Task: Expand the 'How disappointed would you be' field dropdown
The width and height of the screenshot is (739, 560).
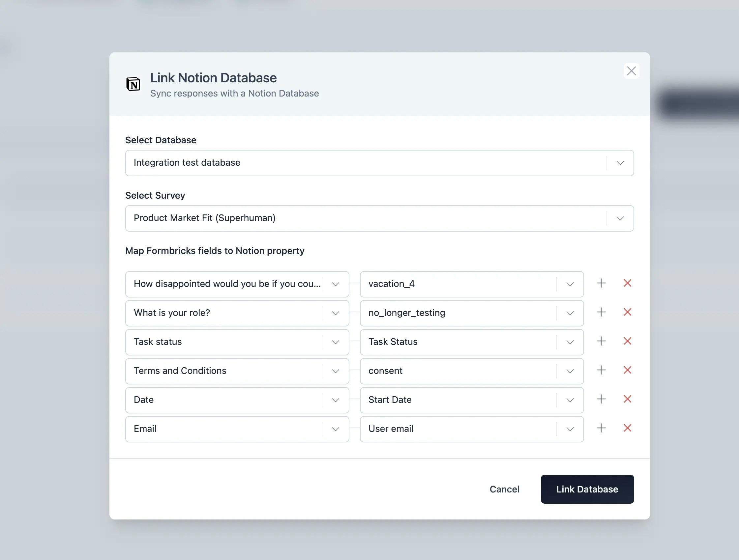Action: [336, 284]
